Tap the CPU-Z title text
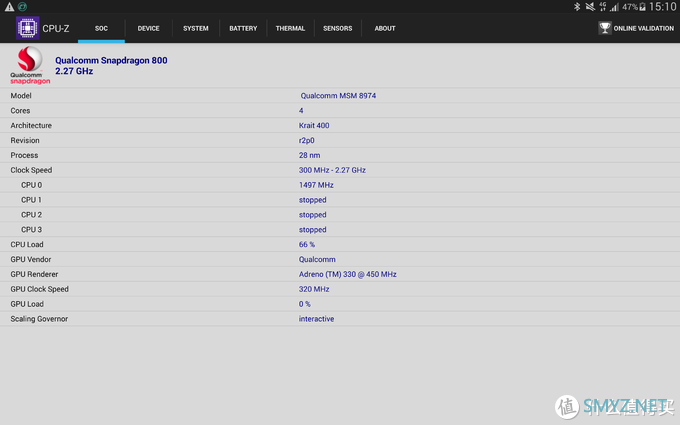 pyautogui.click(x=56, y=28)
